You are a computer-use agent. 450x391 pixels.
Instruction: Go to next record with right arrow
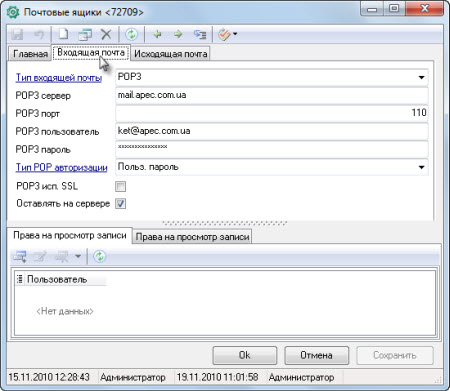point(178,34)
